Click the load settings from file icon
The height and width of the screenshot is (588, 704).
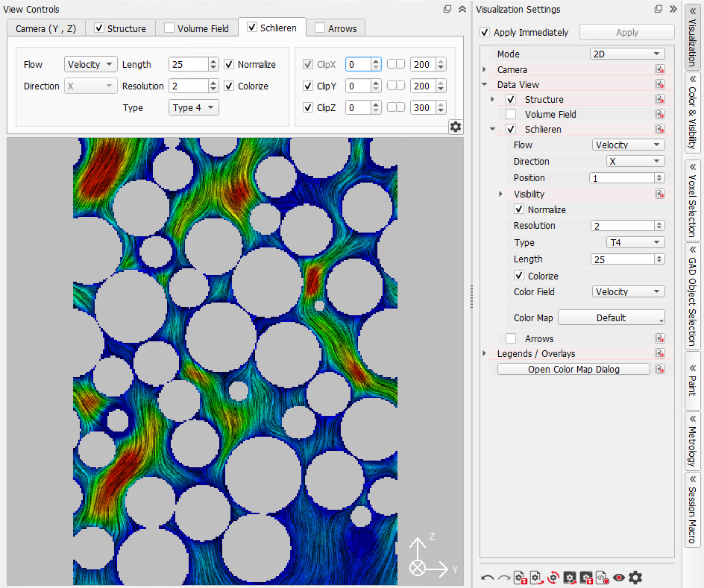(536, 578)
